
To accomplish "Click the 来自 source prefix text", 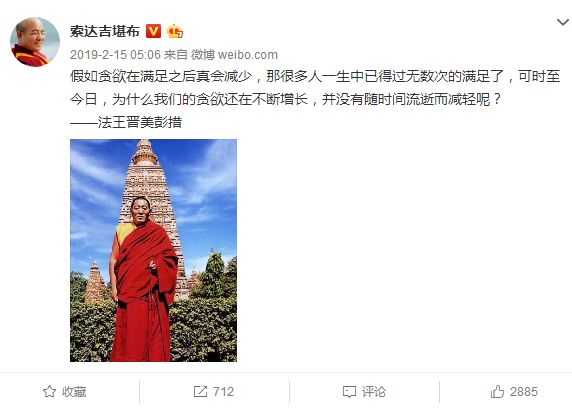I will [175, 55].
